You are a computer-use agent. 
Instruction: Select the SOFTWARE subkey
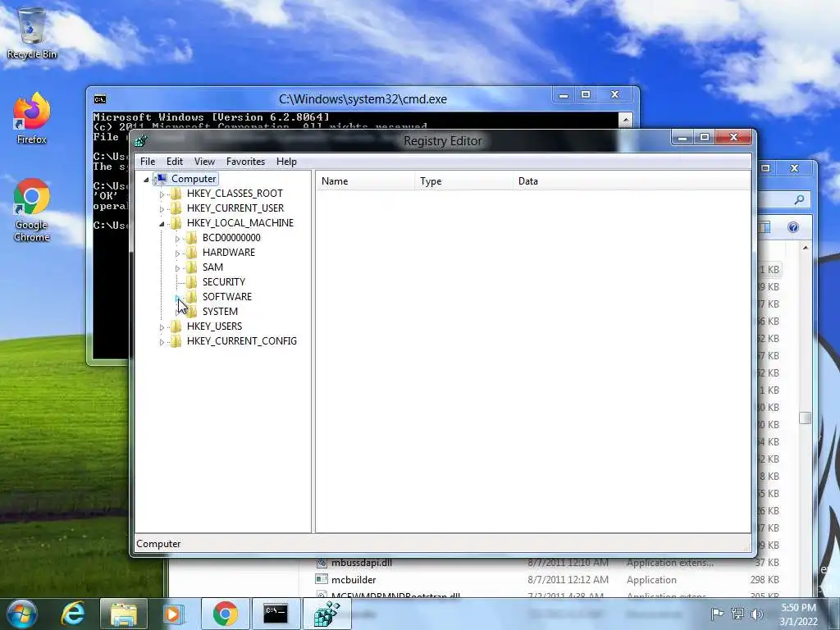pos(227,296)
